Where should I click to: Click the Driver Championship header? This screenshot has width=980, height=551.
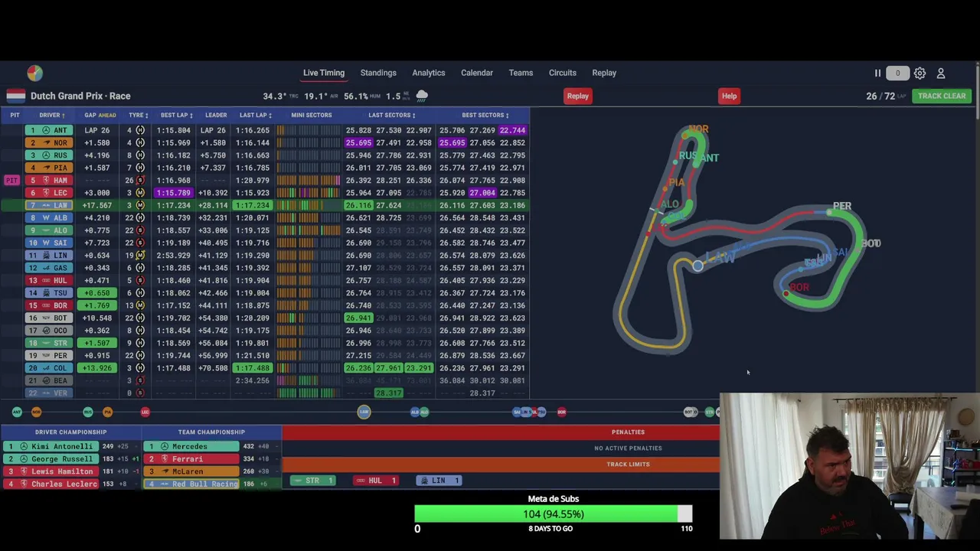(x=70, y=432)
